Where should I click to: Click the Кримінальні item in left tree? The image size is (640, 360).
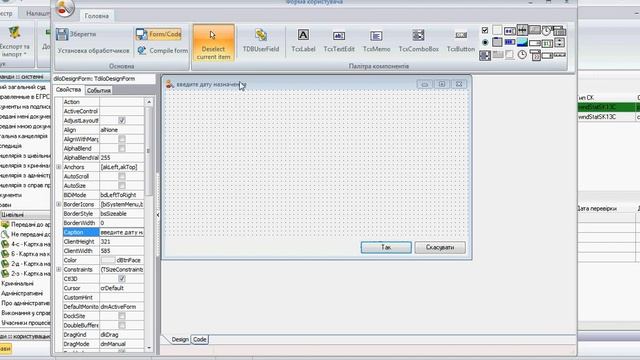(18, 283)
